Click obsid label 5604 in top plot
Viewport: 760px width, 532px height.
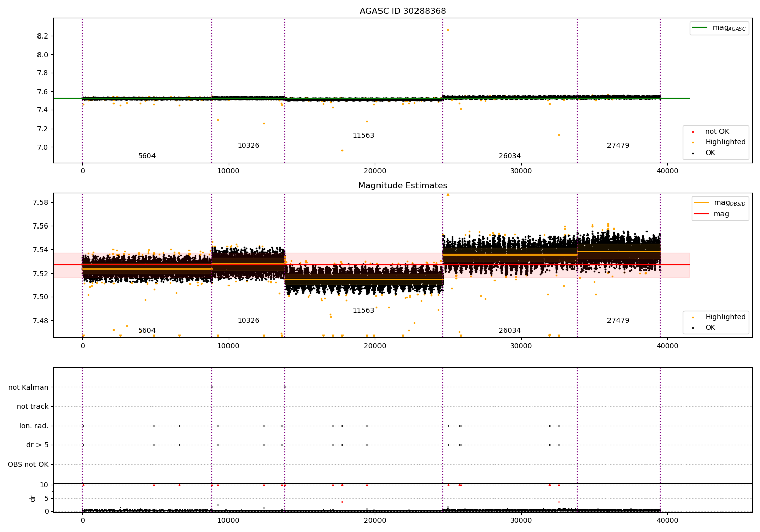(x=147, y=156)
